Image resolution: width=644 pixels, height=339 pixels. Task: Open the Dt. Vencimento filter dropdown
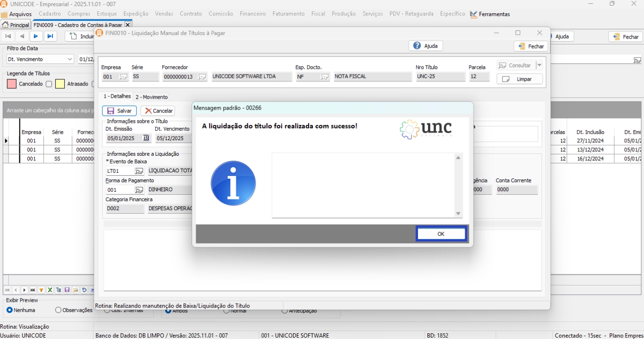tap(70, 59)
